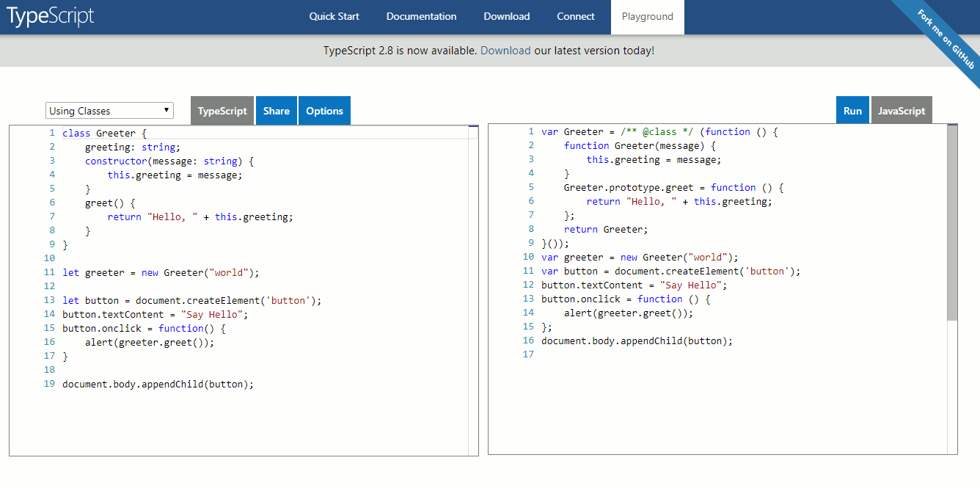Click 'button.textContent' line in TypeScript editor

click(x=156, y=314)
